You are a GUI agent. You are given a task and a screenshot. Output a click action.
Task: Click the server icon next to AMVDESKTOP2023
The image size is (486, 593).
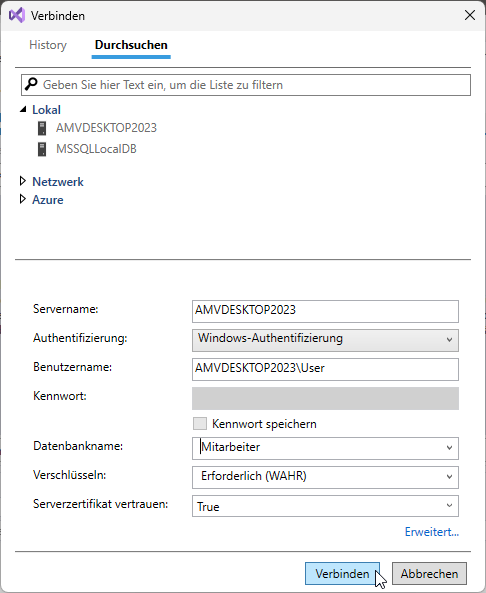tap(42, 128)
